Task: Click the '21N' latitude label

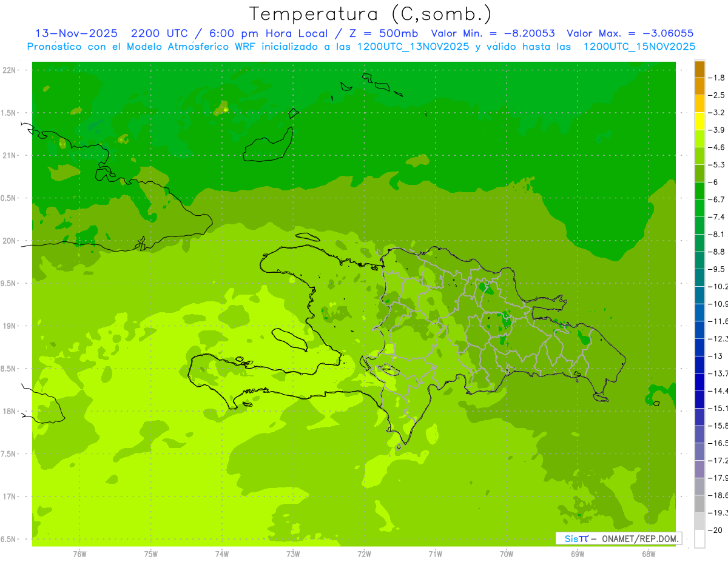Action: tap(9, 155)
